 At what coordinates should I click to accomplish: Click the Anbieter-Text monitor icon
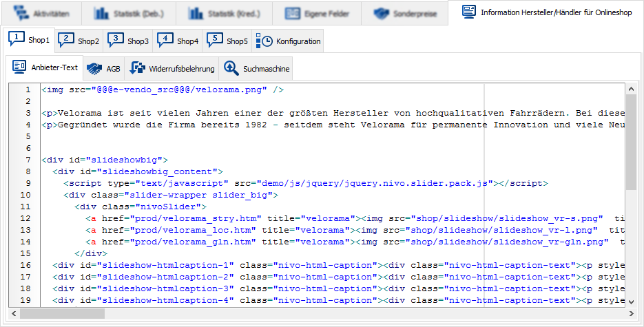click(19, 67)
